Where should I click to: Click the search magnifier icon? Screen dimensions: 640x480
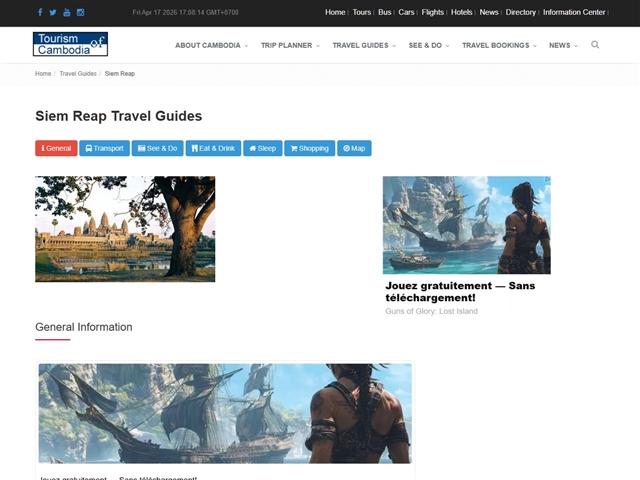[595, 44]
